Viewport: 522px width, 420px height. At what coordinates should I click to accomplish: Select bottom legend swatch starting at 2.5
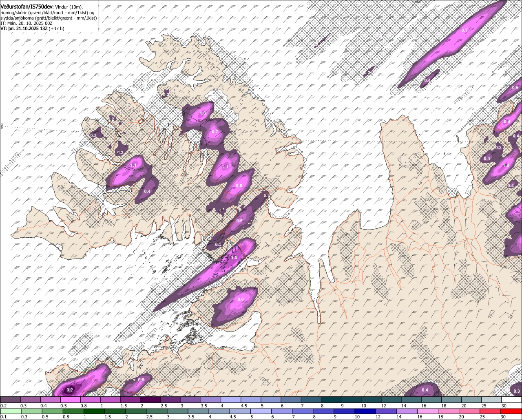[x=156, y=411]
